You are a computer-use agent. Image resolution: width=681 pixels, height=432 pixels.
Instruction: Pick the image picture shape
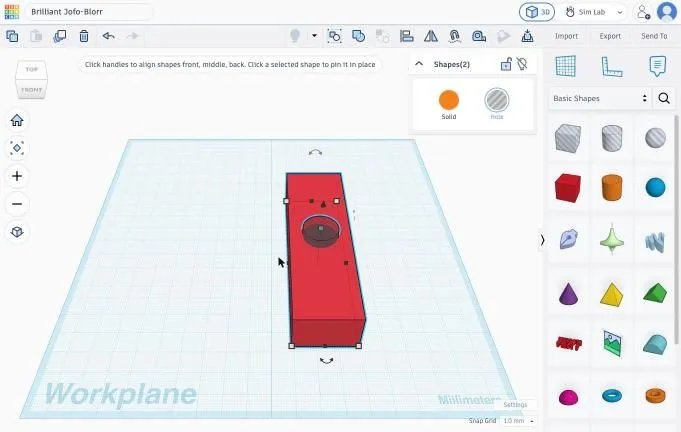coord(612,343)
